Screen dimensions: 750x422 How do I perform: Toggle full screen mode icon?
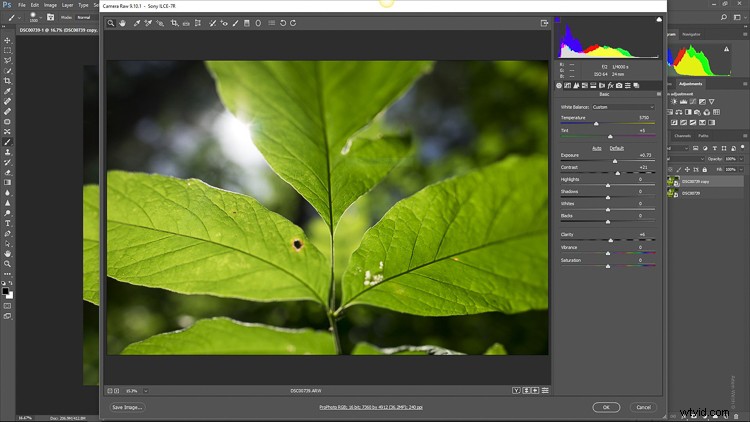click(544, 23)
